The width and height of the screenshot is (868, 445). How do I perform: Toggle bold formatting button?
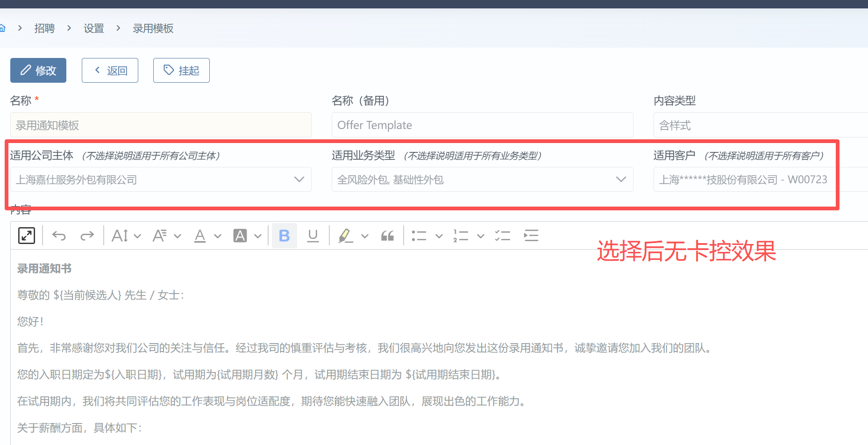point(284,236)
